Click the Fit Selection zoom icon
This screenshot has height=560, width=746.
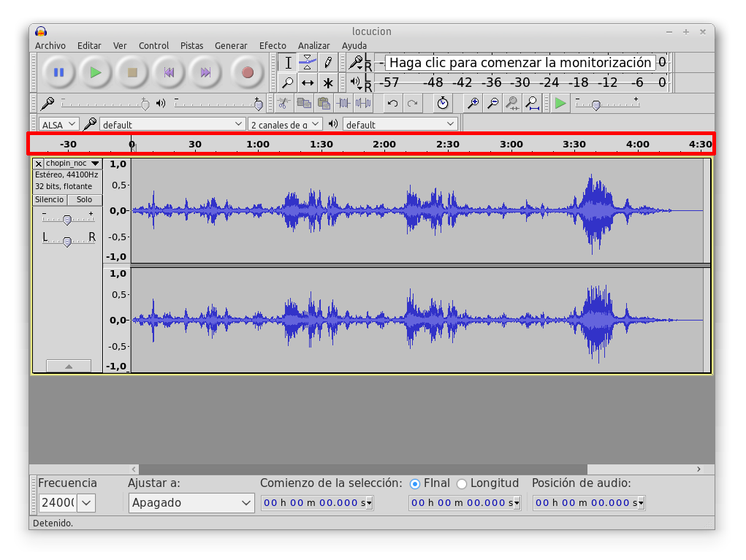[512, 103]
